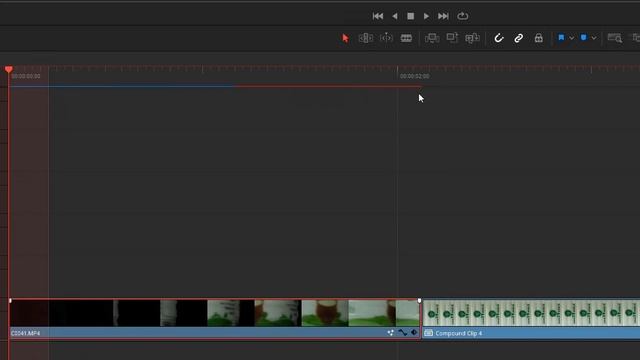Click the fade-out handle of C0041.MP4
The image size is (640, 360).
[419, 301]
